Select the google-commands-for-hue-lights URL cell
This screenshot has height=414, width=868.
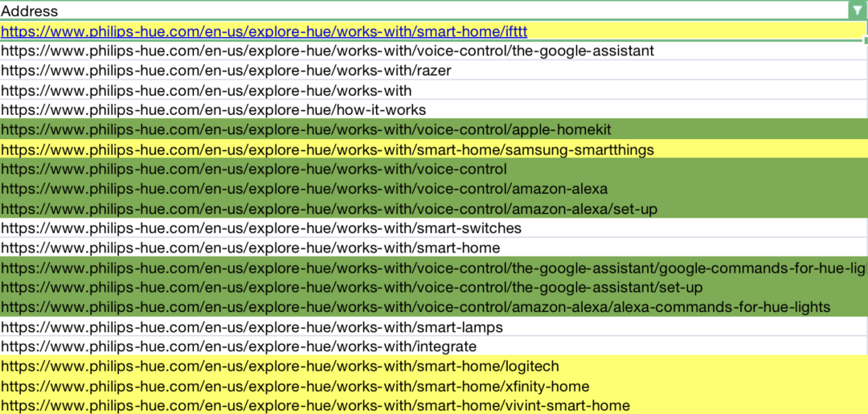pos(434,268)
